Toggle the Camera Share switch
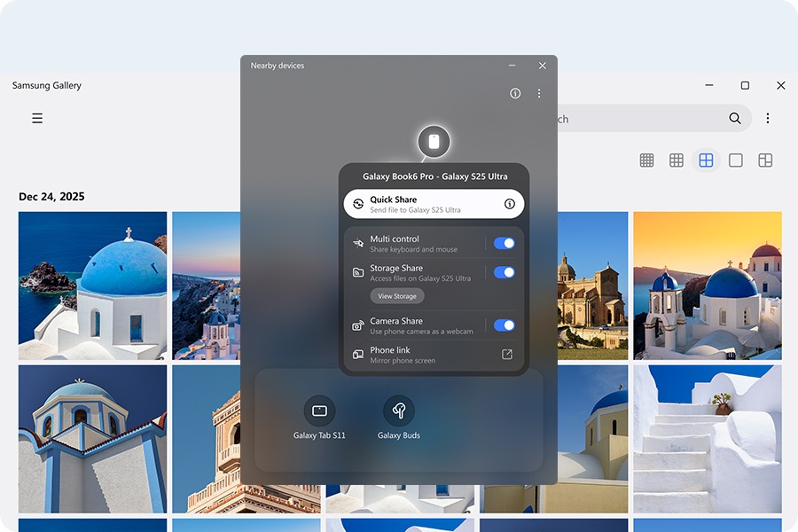This screenshot has height=532, width=798. coord(504,325)
